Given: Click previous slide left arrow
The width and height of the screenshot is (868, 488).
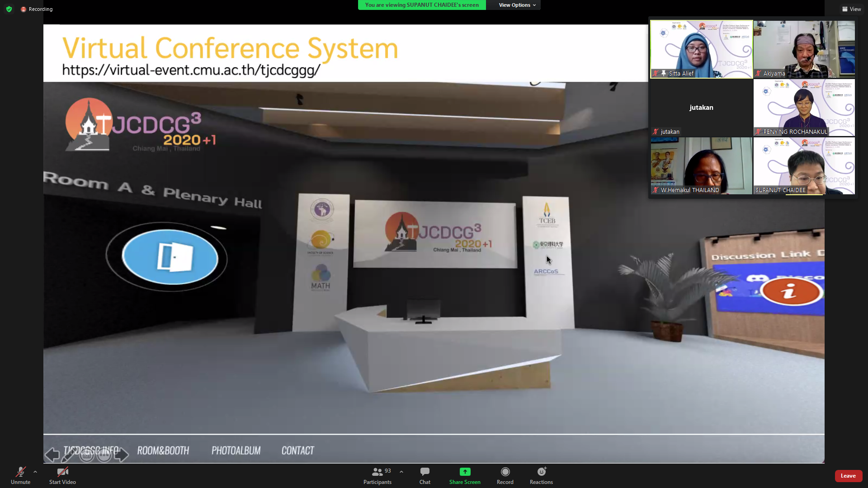Looking at the screenshot, I should pos(52,455).
